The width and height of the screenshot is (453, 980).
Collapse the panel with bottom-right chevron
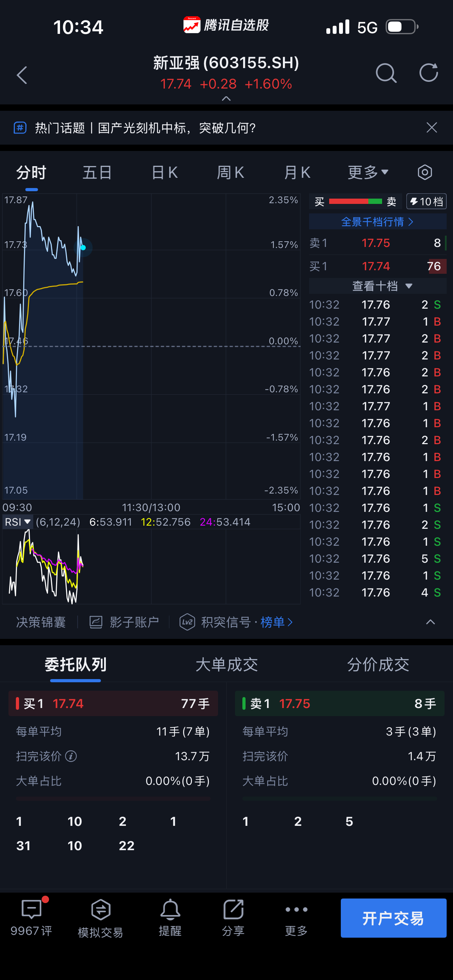coord(430,622)
